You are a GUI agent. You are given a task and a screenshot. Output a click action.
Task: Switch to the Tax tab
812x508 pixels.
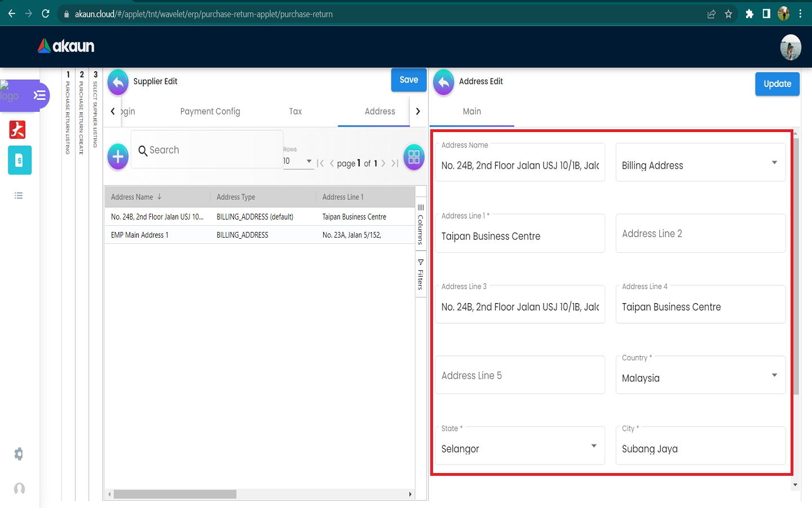point(295,112)
